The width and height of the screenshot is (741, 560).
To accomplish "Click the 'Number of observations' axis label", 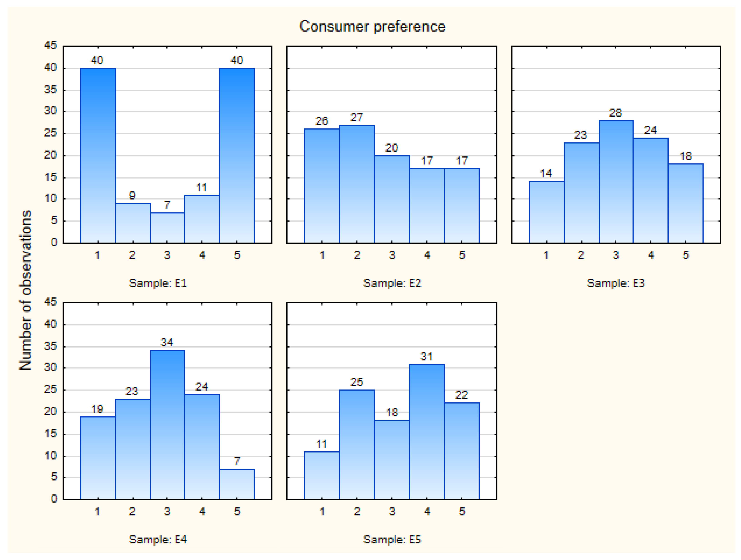I will tap(25, 290).
